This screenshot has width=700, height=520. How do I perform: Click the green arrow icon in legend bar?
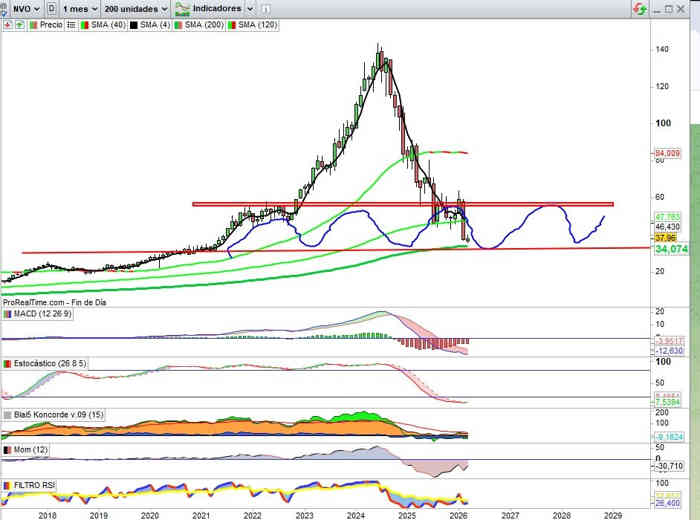coord(18,24)
